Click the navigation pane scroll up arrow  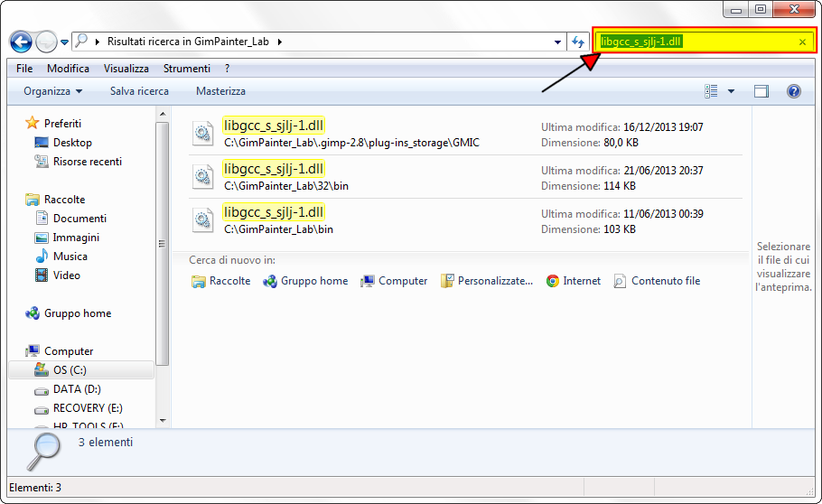[163, 114]
